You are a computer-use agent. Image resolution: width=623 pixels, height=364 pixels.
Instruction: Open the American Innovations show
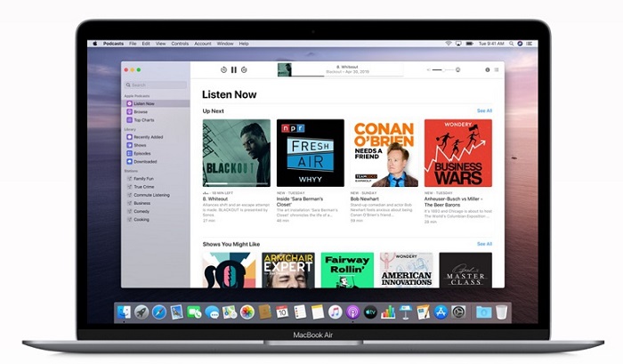(406, 271)
